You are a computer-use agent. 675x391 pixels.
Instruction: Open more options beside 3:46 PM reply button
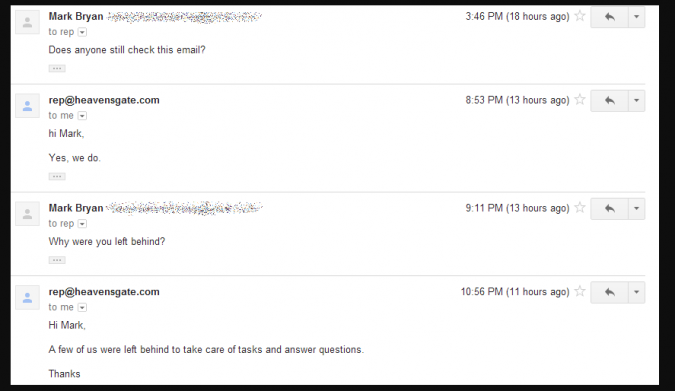pos(637,17)
